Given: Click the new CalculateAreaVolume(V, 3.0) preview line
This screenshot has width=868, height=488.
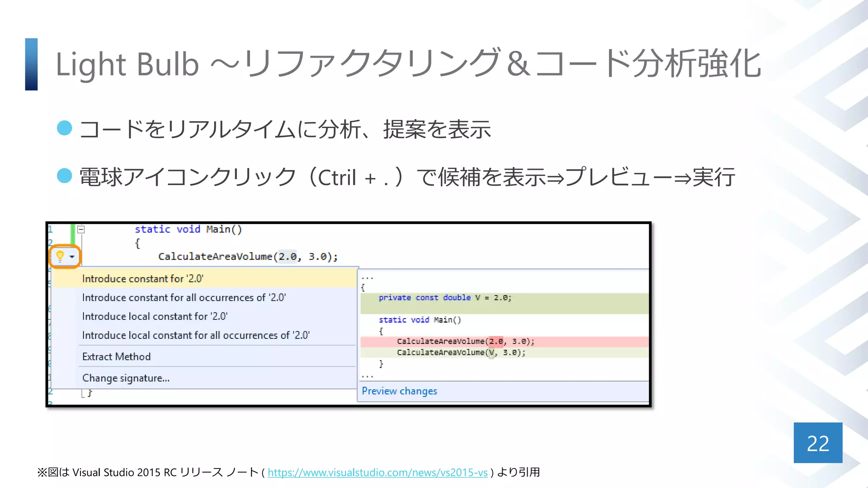Looking at the screenshot, I should 461,352.
